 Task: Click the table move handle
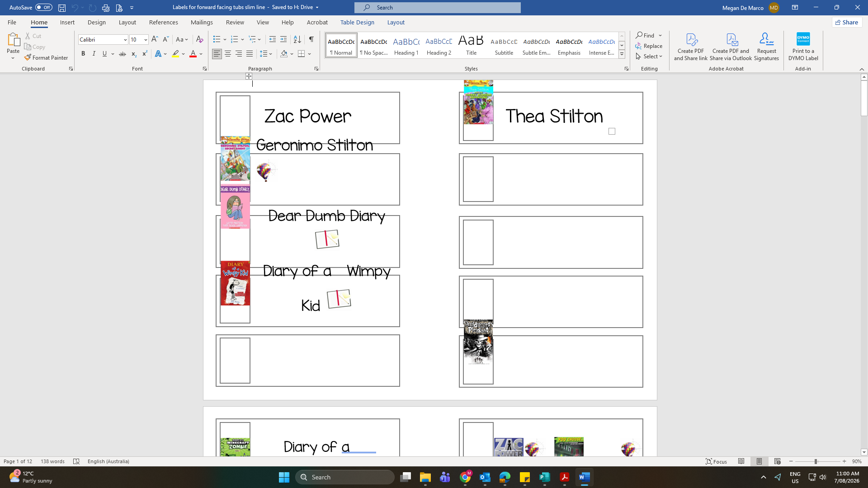tap(249, 76)
